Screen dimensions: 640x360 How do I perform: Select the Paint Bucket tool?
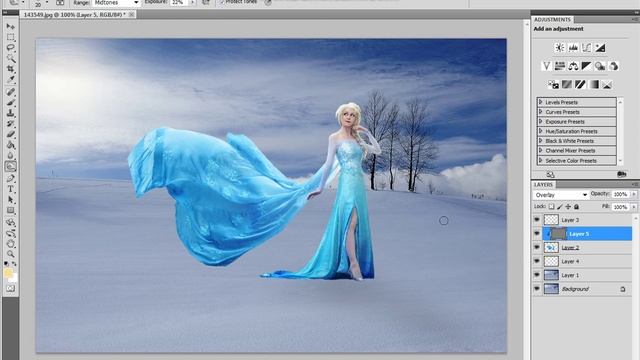tap(11, 145)
